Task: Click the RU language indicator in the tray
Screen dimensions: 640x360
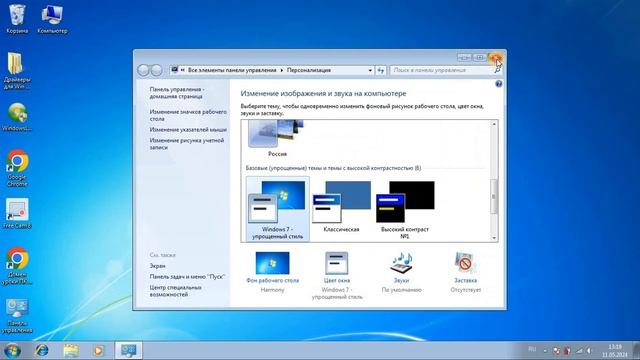Action: [532, 349]
